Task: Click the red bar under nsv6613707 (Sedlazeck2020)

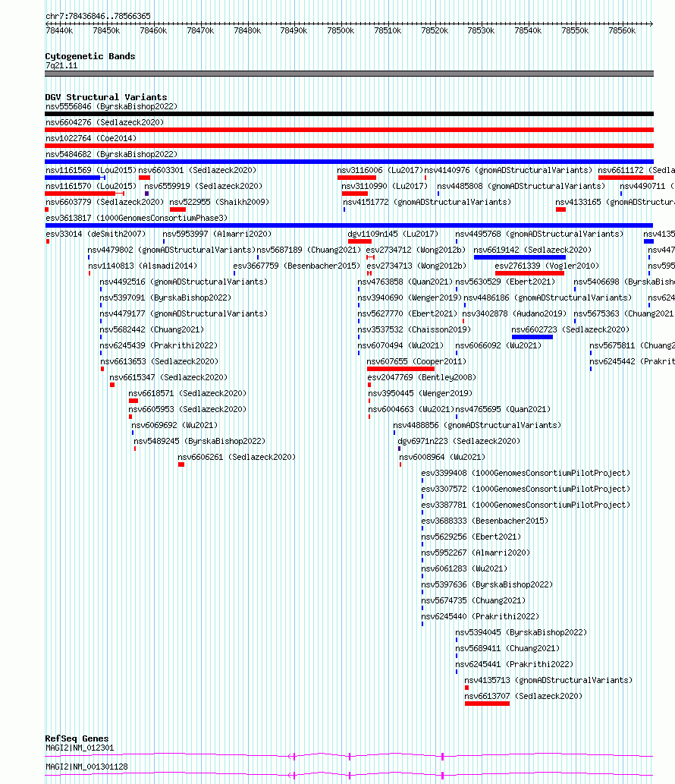Action: pos(487,704)
